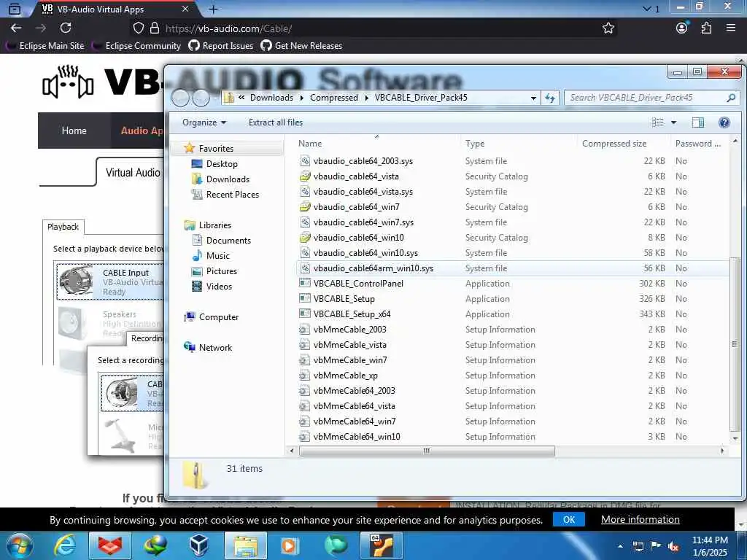Reload the vb-audio page
Screen dimensions: 747x560
coord(66,28)
